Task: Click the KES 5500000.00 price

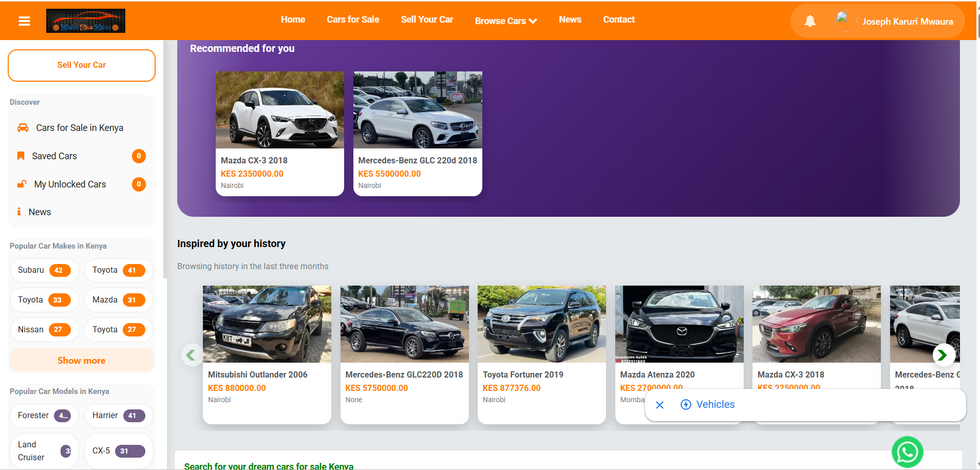Action: pyautogui.click(x=389, y=174)
